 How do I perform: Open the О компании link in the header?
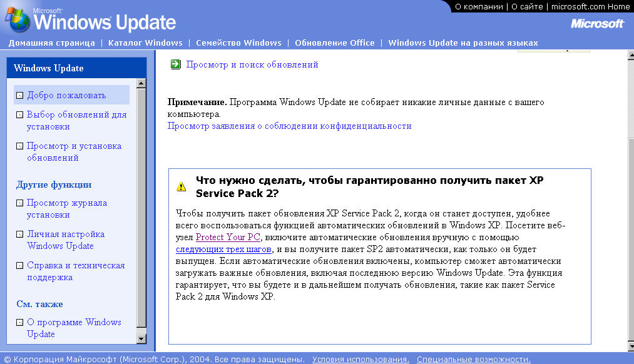coord(479,6)
